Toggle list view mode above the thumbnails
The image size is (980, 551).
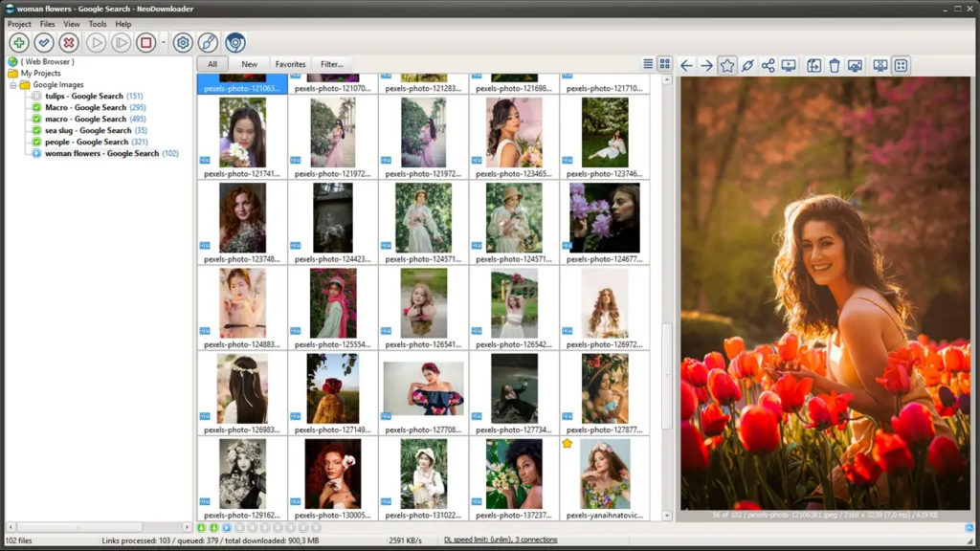coord(648,64)
